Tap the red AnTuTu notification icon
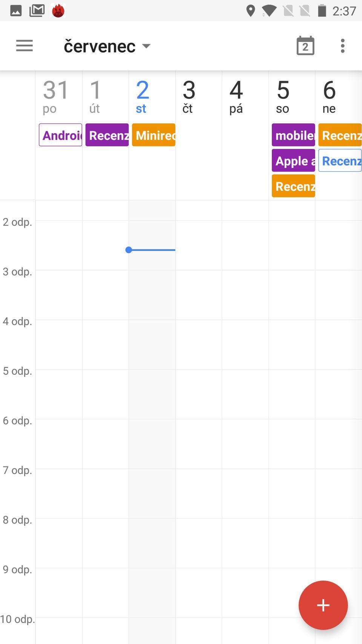This screenshot has height=644, width=362. [58, 11]
